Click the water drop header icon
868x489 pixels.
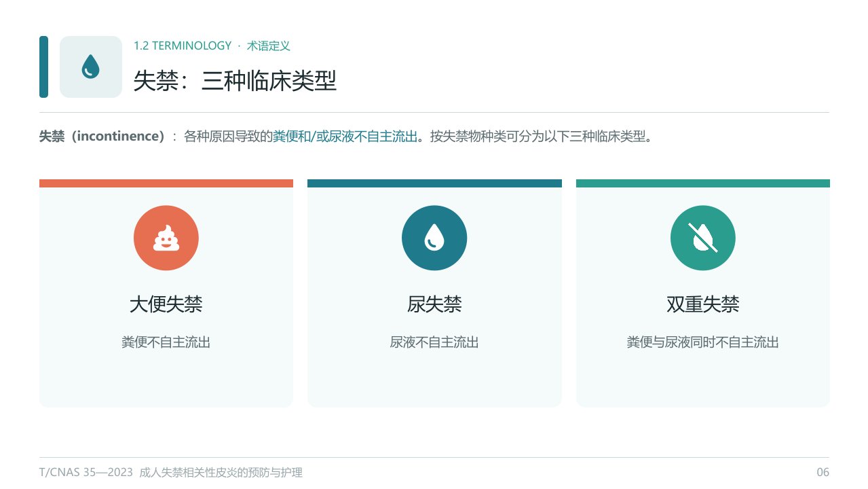(x=91, y=67)
